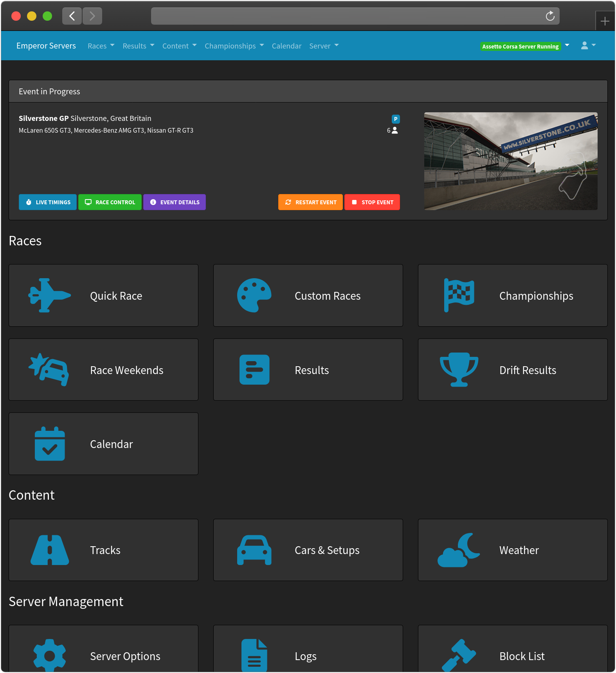The height and width of the screenshot is (673, 616).
Task: Click the Tracks road icon
Action: coord(50,550)
